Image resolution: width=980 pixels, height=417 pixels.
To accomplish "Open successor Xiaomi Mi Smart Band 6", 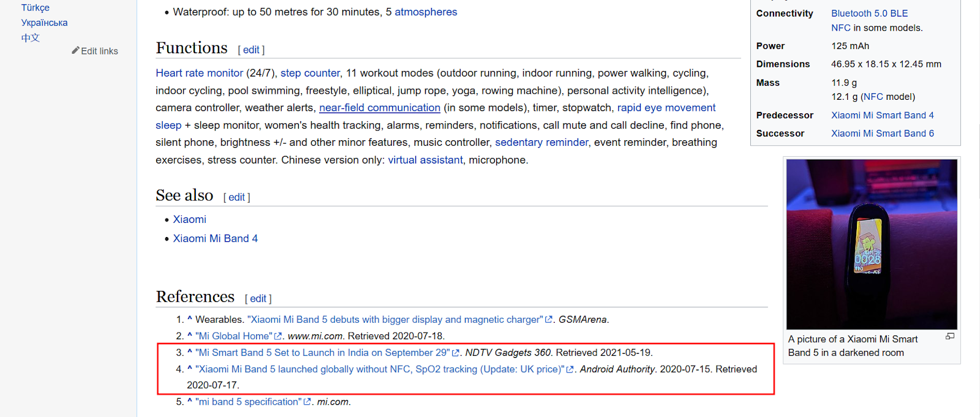I will click(882, 133).
